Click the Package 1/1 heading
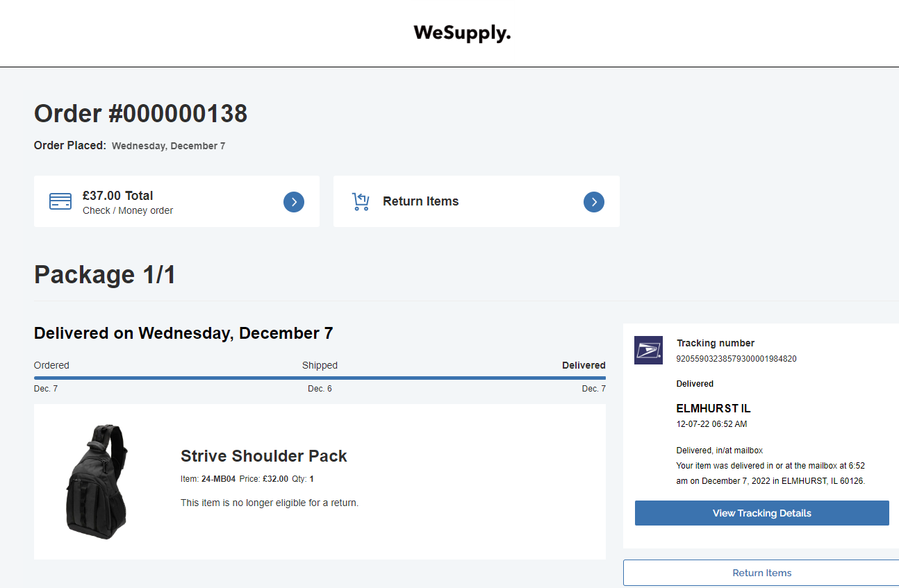The image size is (899, 588). (105, 275)
